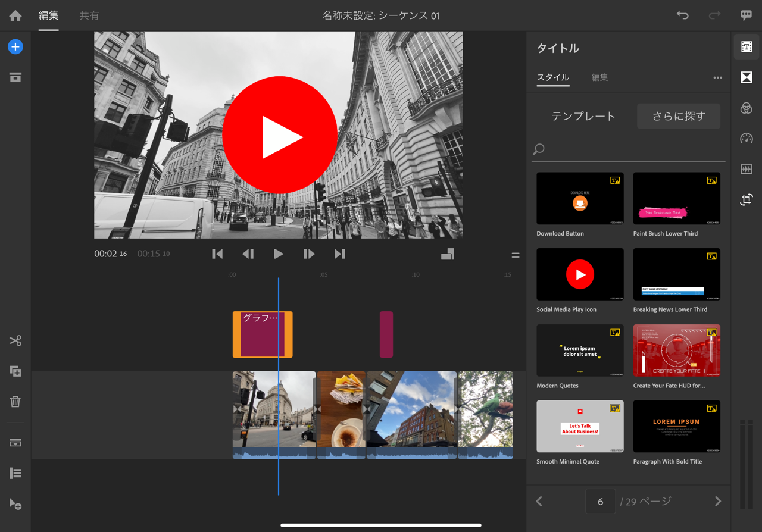
Task: Open the Color panel icon
Action: point(746,108)
